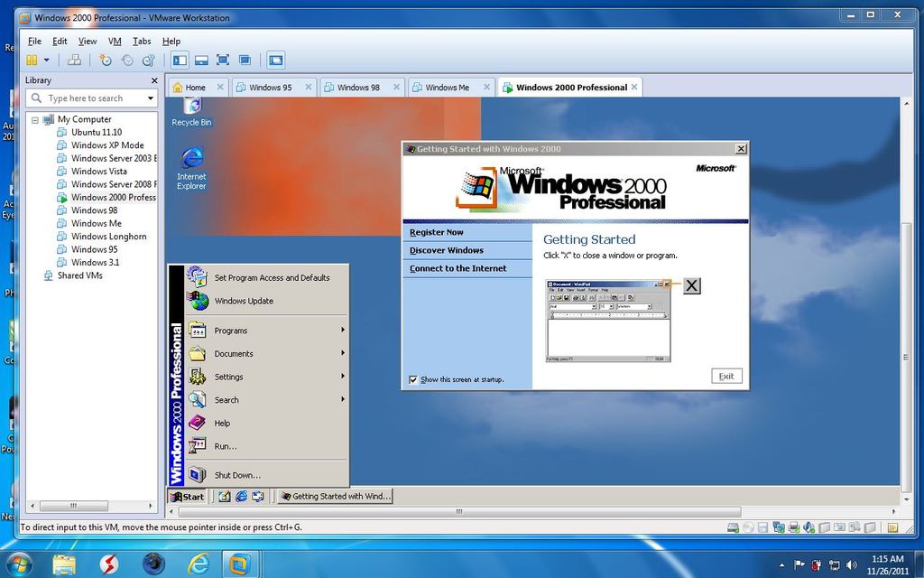Click Show Desktop quick launch icon
The width and height of the screenshot is (924, 578).
(x=224, y=497)
